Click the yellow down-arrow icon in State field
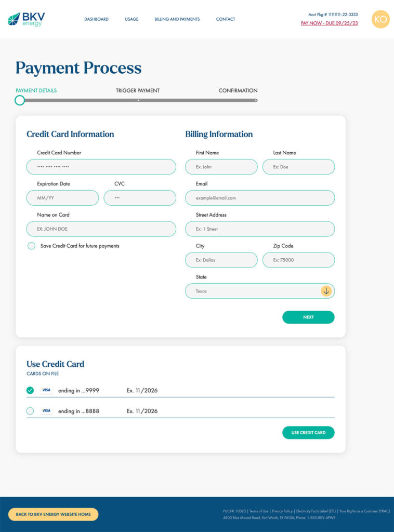The image size is (394, 532). (x=326, y=291)
